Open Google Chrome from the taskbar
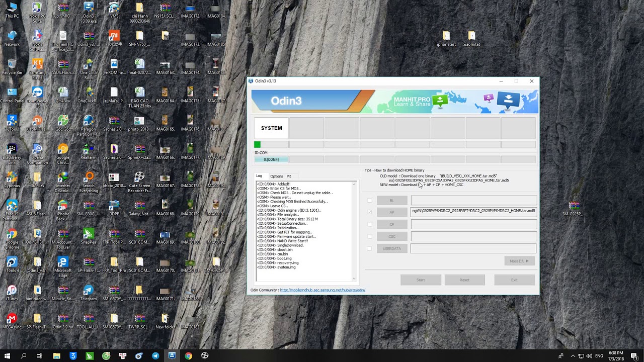The width and height of the screenshot is (644, 362). [188, 356]
